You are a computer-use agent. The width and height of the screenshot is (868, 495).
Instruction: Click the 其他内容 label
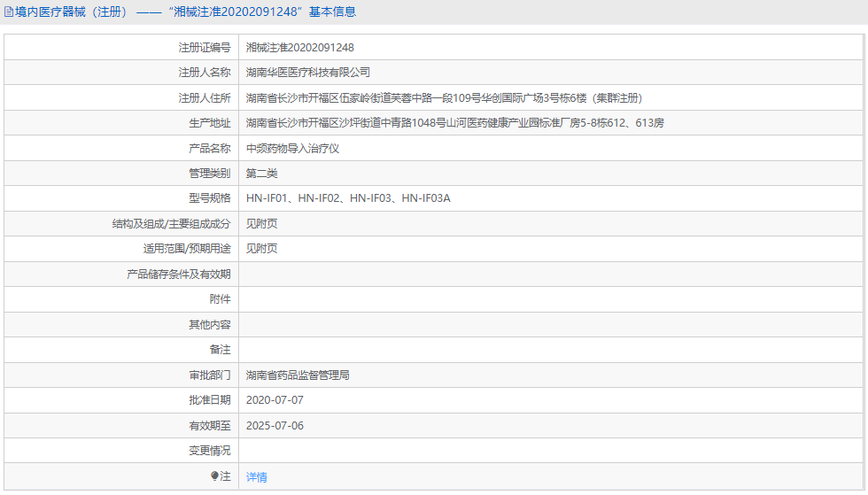(x=210, y=324)
